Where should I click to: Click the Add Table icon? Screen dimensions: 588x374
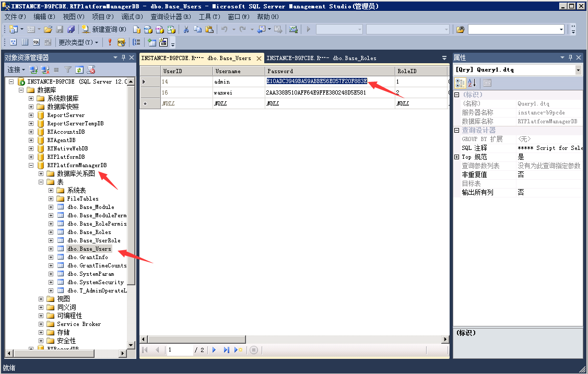pyautogui.click(x=152, y=42)
